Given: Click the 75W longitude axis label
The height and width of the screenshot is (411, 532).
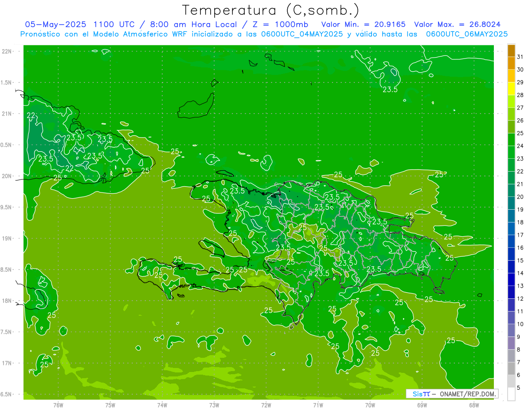Looking at the screenshot, I should (x=110, y=405).
